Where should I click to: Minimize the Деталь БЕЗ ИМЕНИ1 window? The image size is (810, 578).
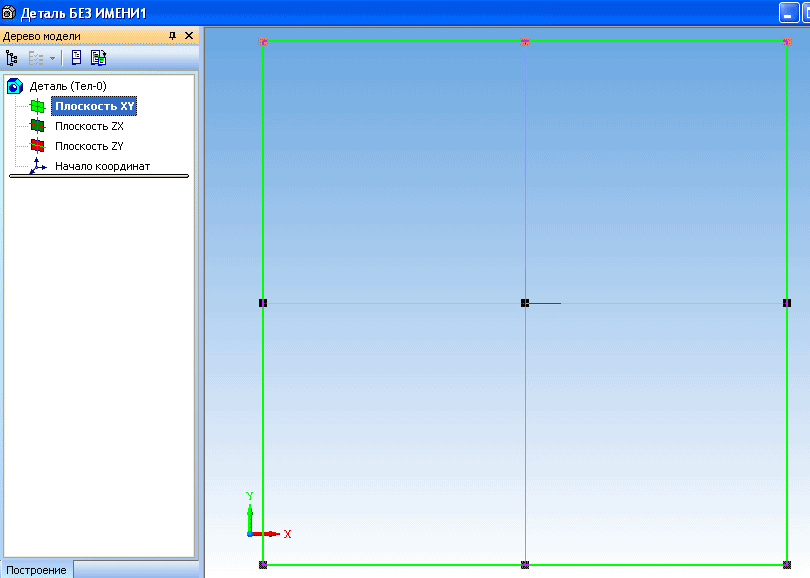[788, 13]
